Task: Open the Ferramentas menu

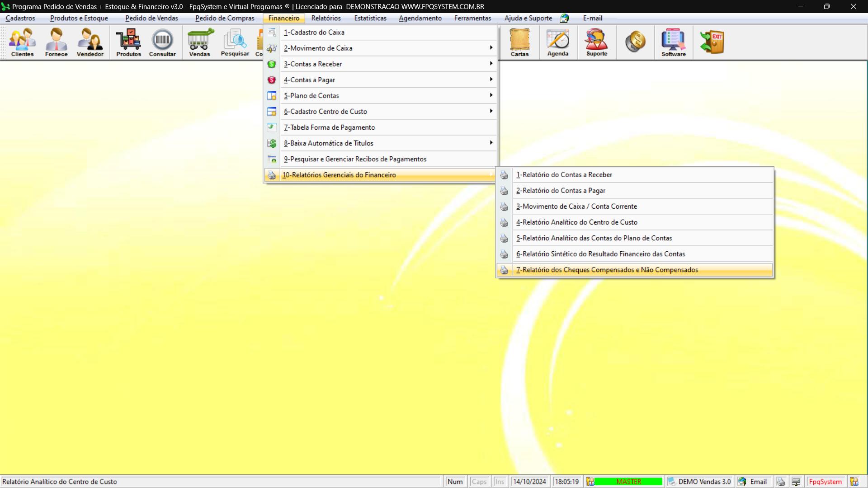Action: (x=472, y=19)
